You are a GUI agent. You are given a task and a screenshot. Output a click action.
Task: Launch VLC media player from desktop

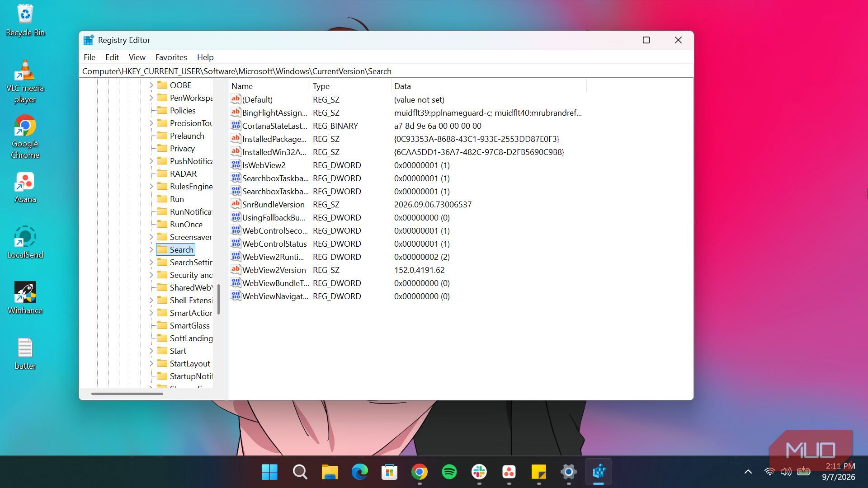pyautogui.click(x=25, y=81)
